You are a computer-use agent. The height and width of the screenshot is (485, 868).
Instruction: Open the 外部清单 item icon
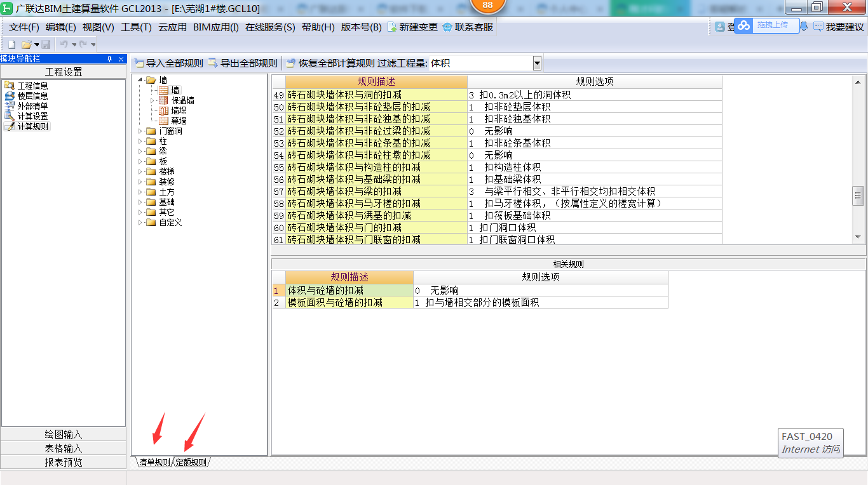(x=9, y=106)
